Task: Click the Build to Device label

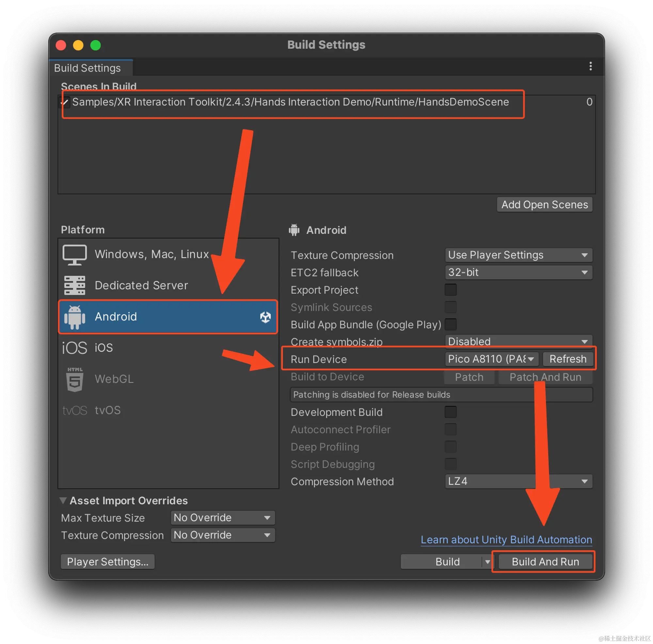Action: tap(327, 377)
